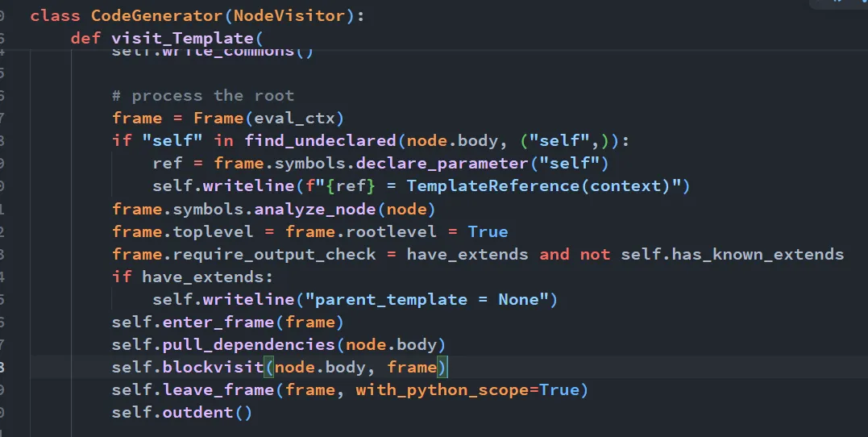Screen dimensions: 868x437
Task: Click 'enter_frame' method call
Action: tap(218, 323)
